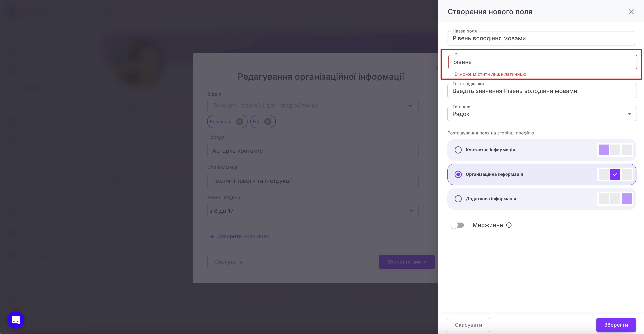Screen dimensions: 644x334
Task: Open the chat support widget icon
Action: 16,320
